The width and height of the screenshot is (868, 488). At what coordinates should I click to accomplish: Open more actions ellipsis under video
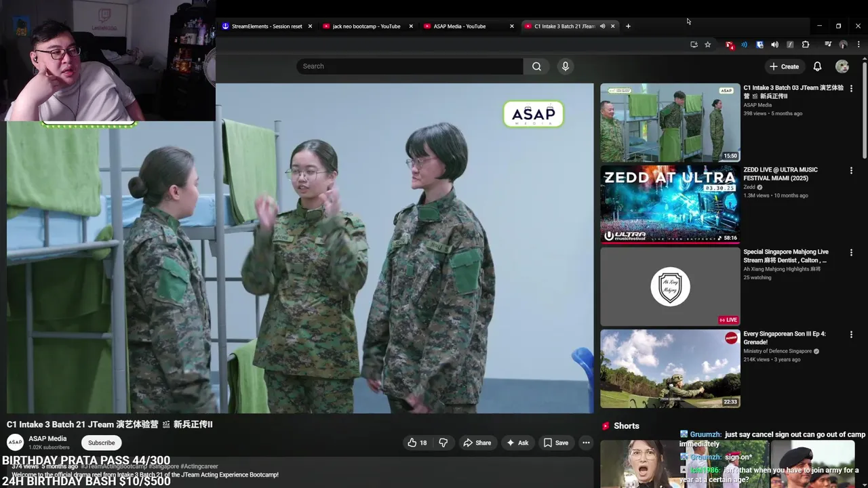click(x=586, y=443)
